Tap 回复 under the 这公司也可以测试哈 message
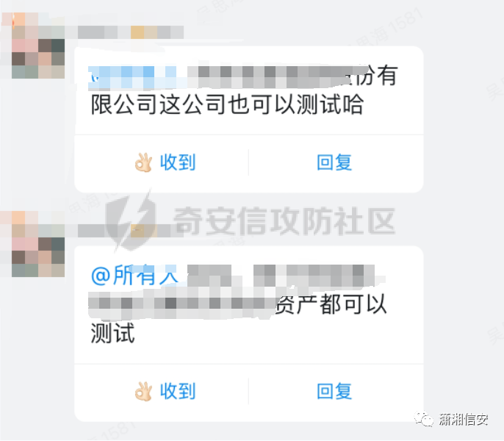The height and width of the screenshot is (441, 504). pos(334,162)
